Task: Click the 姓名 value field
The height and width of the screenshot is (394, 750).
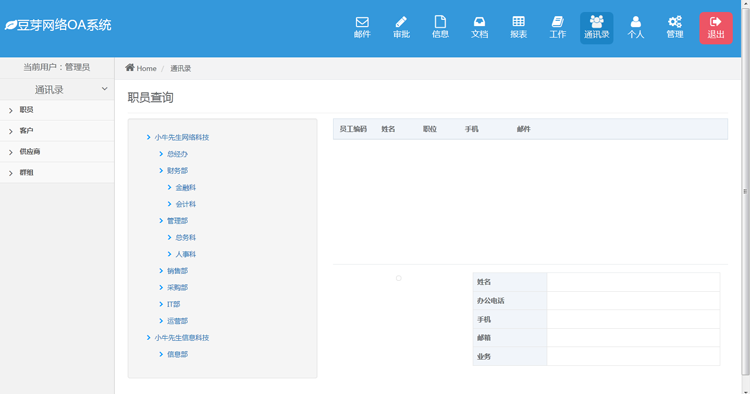Action: click(633, 282)
